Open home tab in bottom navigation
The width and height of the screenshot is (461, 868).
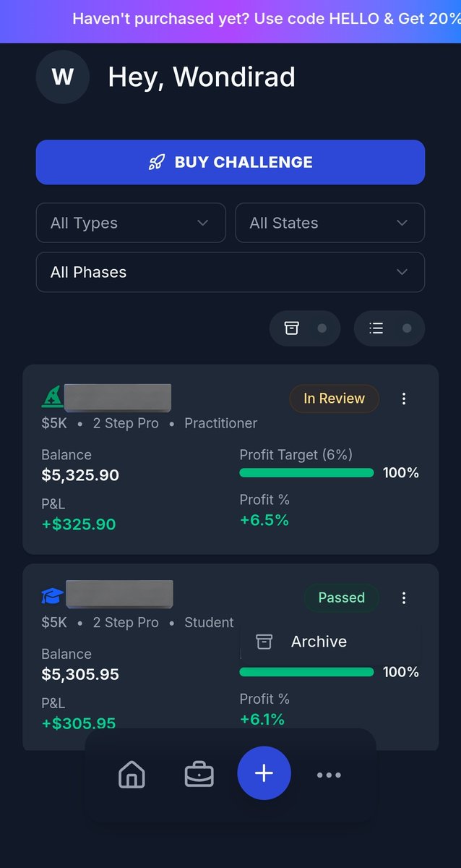pyautogui.click(x=132, y=775)
